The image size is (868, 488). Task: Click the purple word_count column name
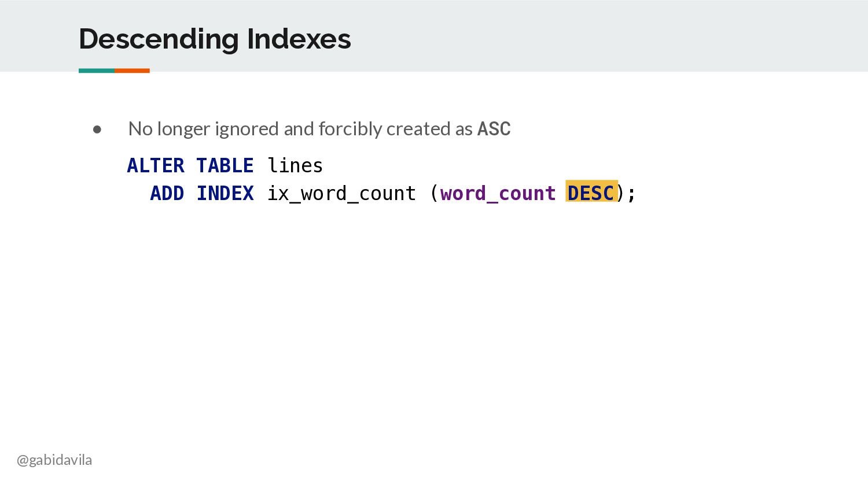tap(498, 194)
